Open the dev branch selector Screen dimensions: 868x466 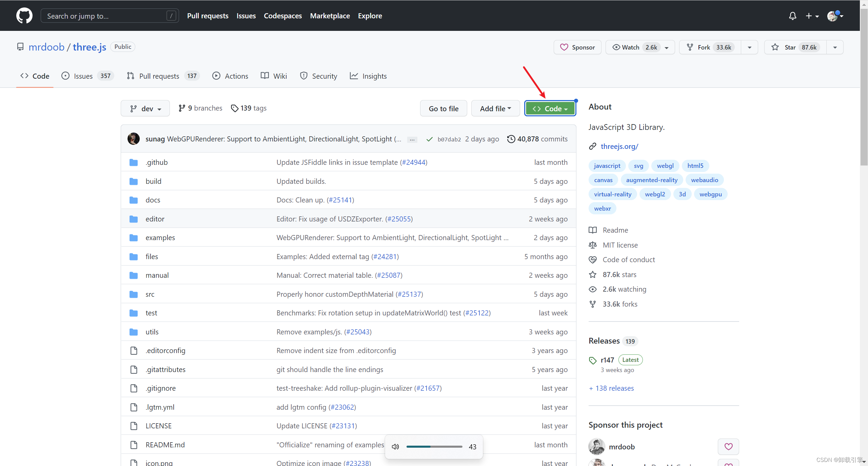coord(145,109)
